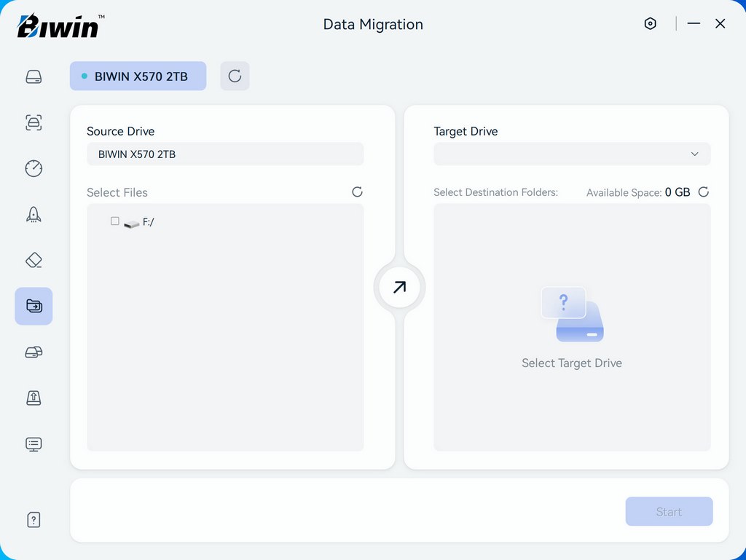Open settings via the hexagon gear icon
This screenshot has height=560, width=746.
point(650,24)
